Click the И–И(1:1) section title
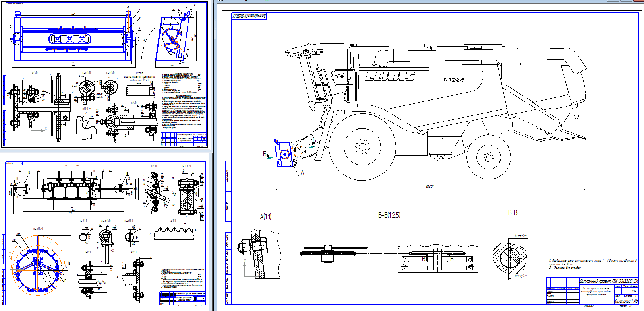644x311 pixels. 129,221
